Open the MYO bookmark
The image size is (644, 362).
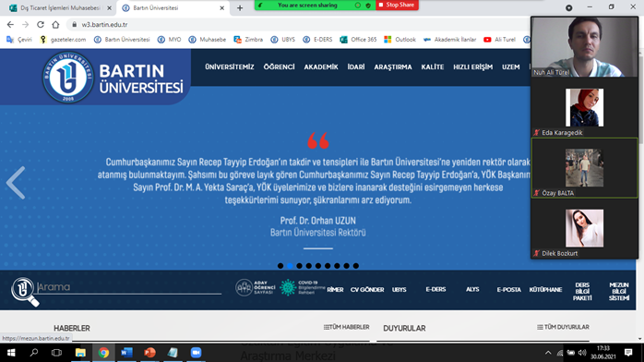click(169, 40)
